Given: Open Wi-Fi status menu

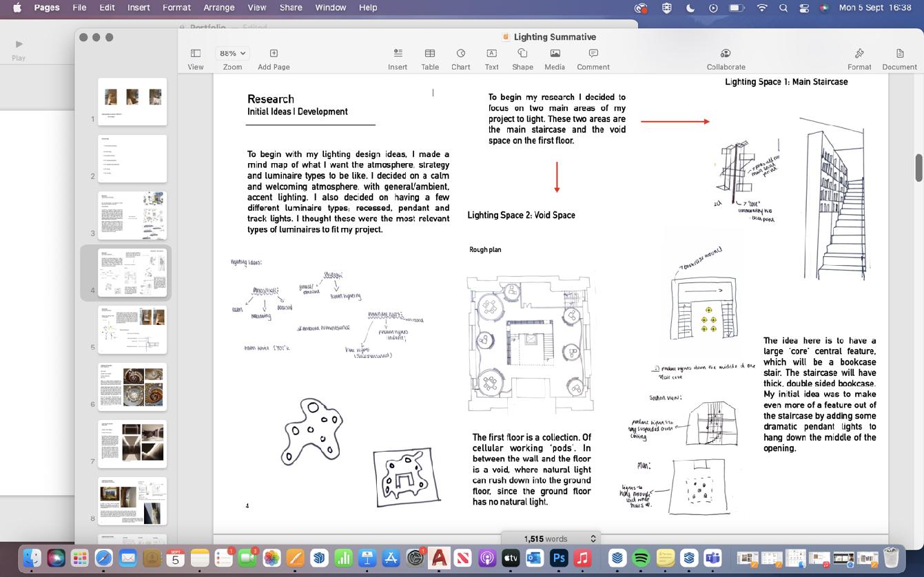Looking at the screenshot, I should [x=761, y=8].
